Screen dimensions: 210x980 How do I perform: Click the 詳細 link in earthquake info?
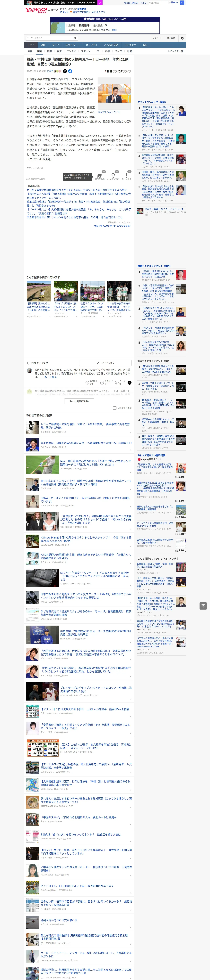click(114, 30)
